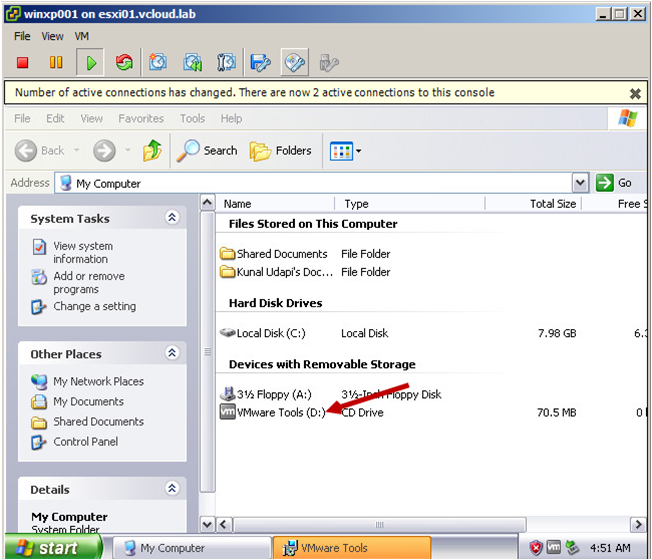Click the Up folder icon

(x=152, y=150)
